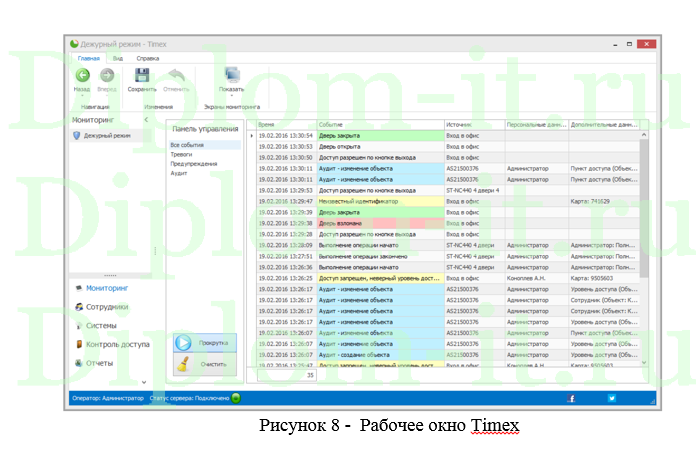
Task: Click the Сохранить (Save) floppy disk icon
Action: (142, 76)
